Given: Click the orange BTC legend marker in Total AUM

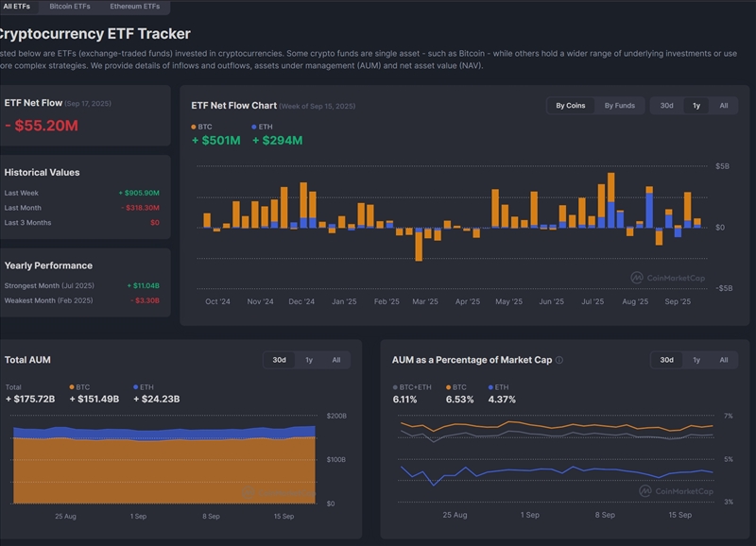Looking at the screenshot, I should pos(73,387).
